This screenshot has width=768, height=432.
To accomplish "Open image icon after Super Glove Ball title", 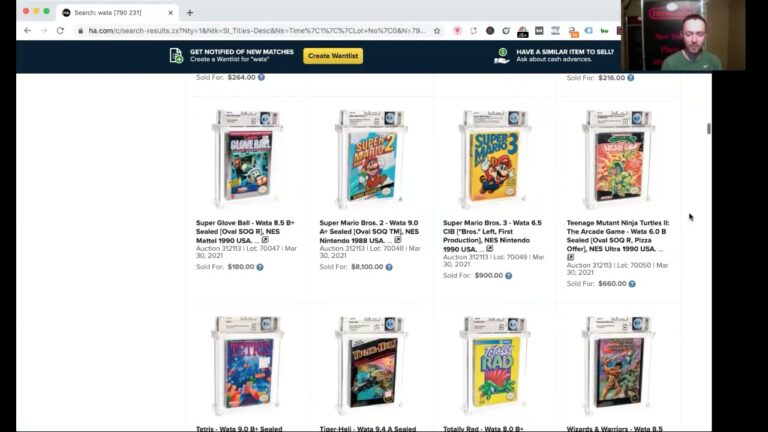I will [265, 240].
